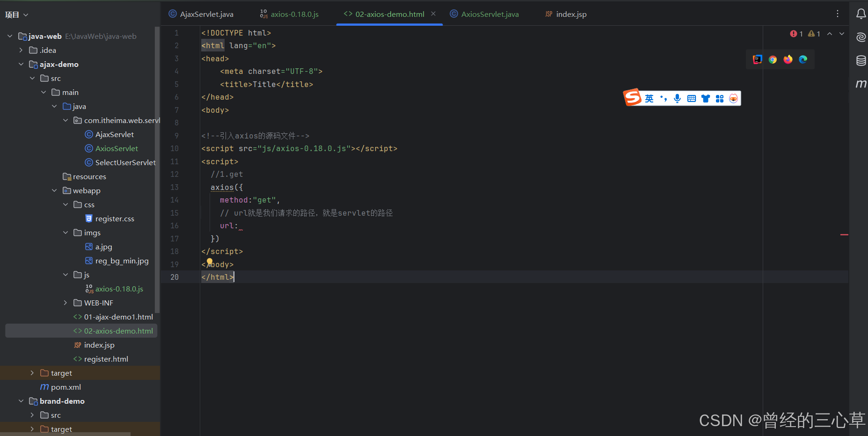The width and height of the screenshot is (868, 436).
Task: Open the Database tool window icon
Action: tap(861, 60)
